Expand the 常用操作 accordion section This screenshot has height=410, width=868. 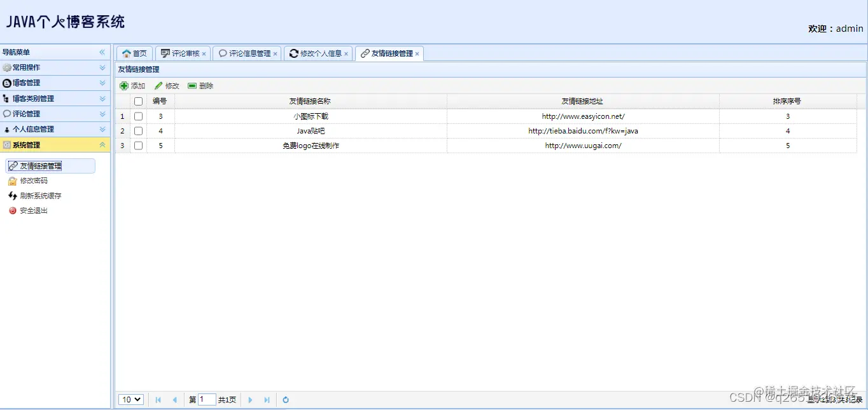click(x=102, y=67)
